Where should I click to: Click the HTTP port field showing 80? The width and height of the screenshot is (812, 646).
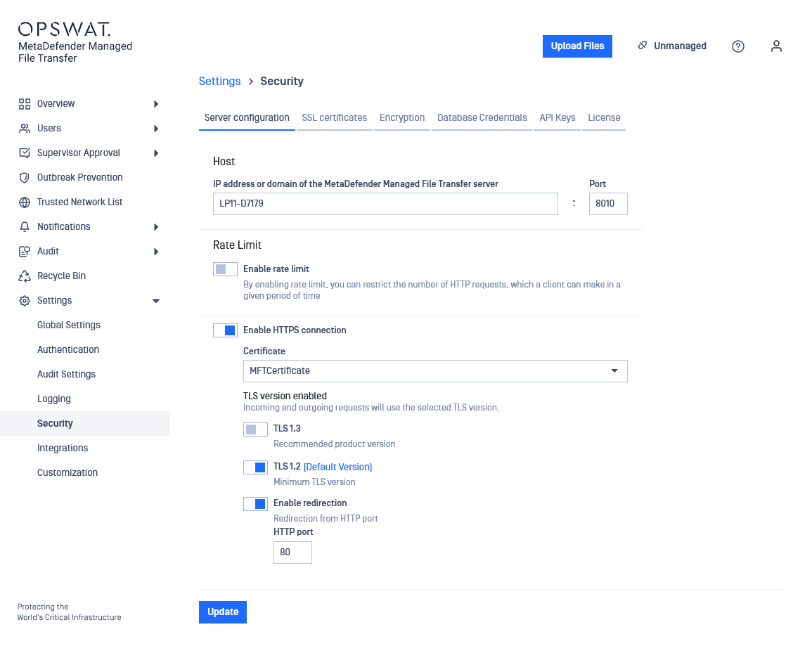[292, 553]
